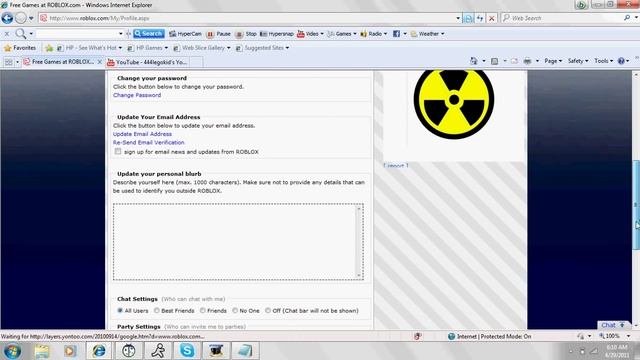640x360 pixels.
Task: Go back with the browser Back arrow
Action: pyautogui.click(x=7, y=18)
